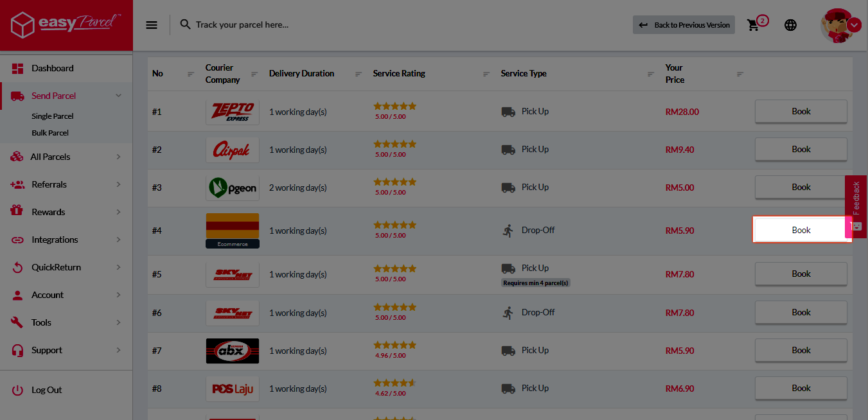The image size is (868, 420).
Task: Click the Zepto Express courier logo
Action: [233, 112]
